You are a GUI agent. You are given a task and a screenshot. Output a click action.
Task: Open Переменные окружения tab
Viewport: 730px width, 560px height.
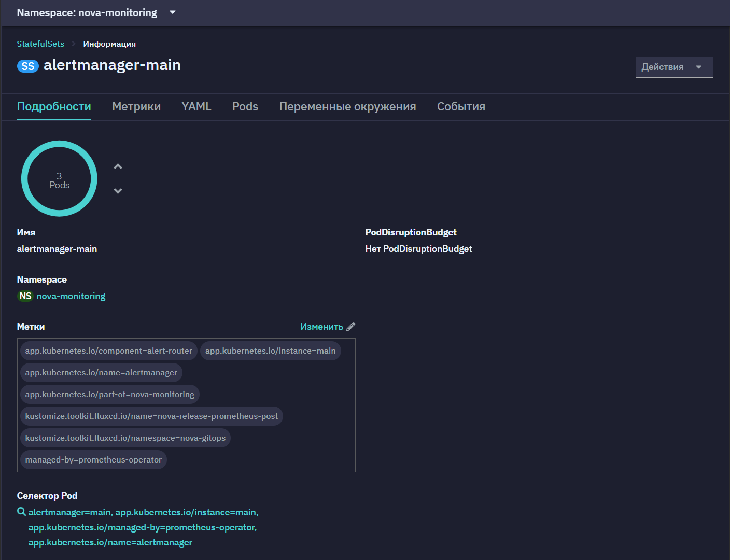[x=347, y=107]
